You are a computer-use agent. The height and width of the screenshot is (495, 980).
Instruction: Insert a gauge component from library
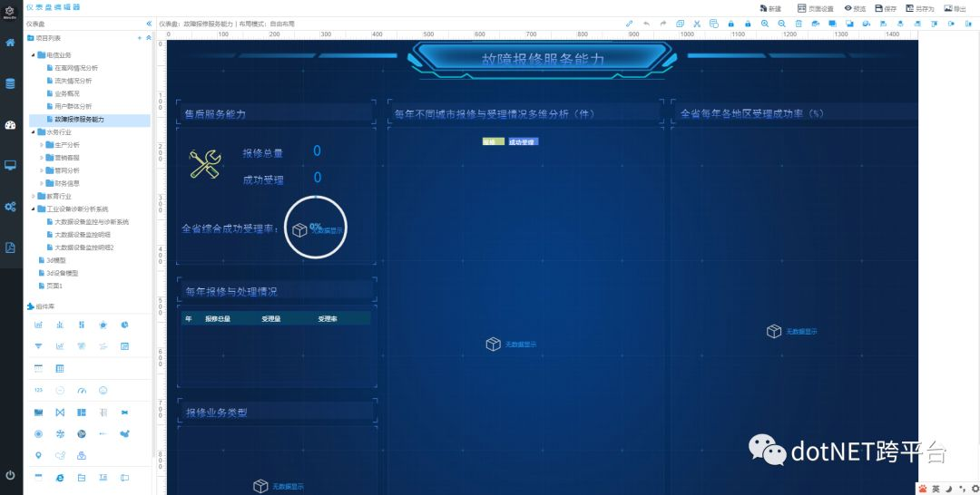click(82, 390)
